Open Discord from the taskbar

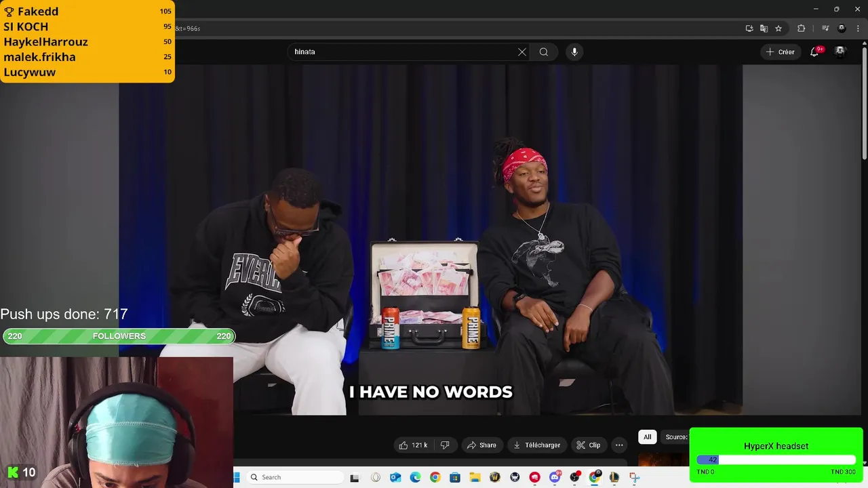[x=555, y=477]
